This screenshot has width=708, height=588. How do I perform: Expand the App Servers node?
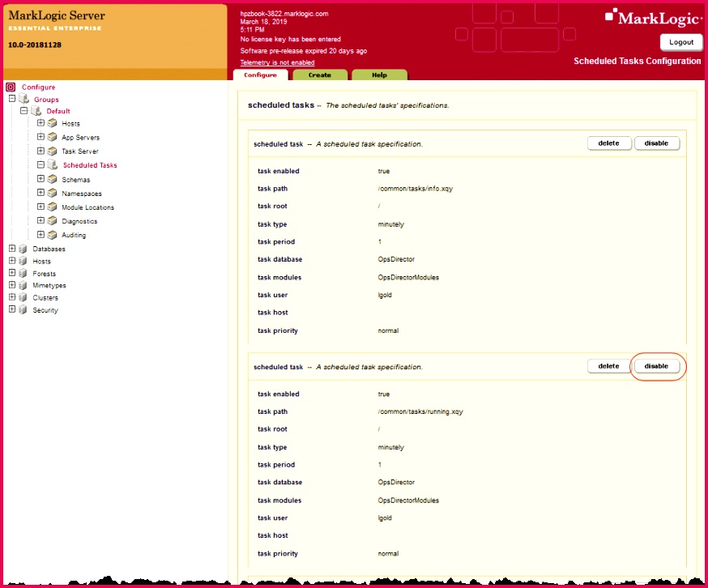41,136
